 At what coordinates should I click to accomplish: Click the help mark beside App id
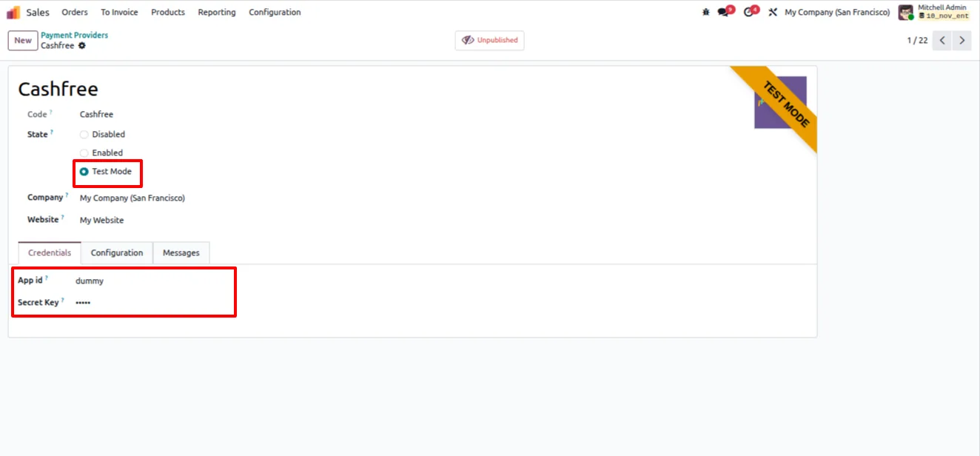click(x=47, y=278)
